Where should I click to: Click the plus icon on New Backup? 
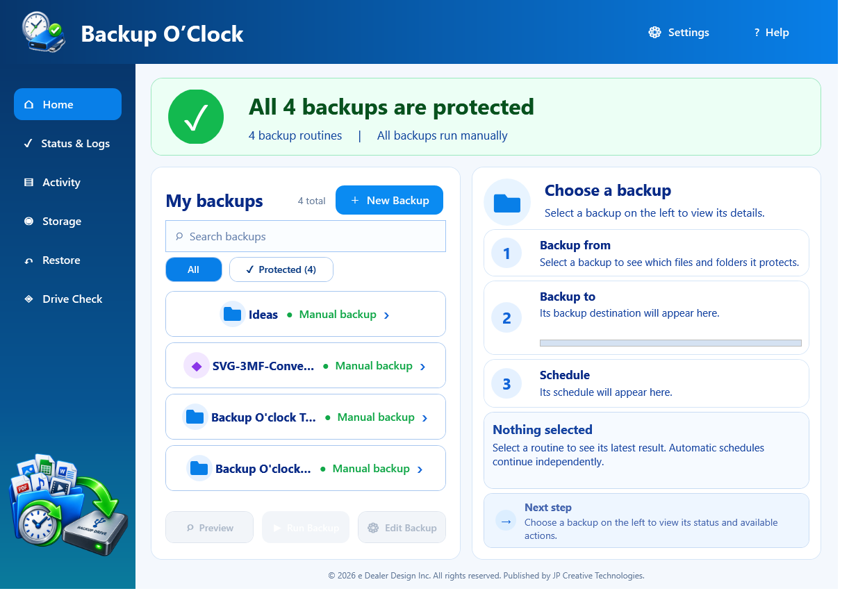[x=354, y=201]
